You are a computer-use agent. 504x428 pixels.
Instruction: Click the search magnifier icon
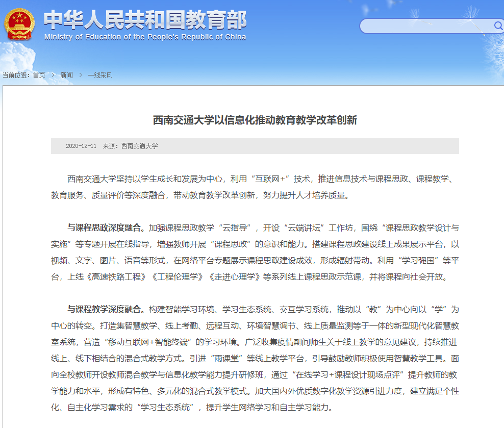(x=498, y=26)
